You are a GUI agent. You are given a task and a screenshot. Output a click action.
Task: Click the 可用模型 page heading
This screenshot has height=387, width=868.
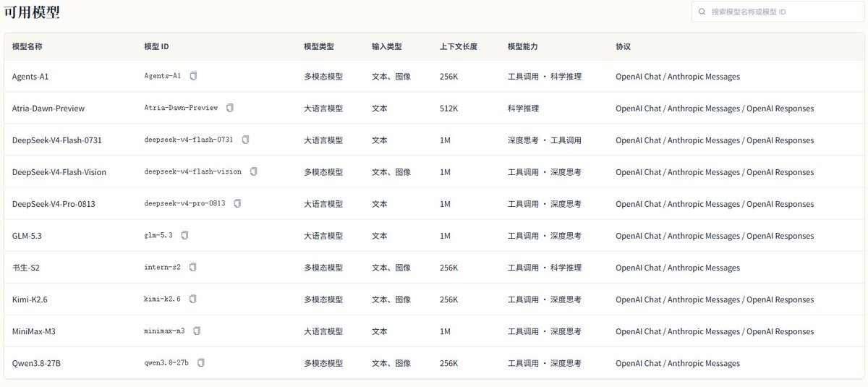tap(32, 12)
